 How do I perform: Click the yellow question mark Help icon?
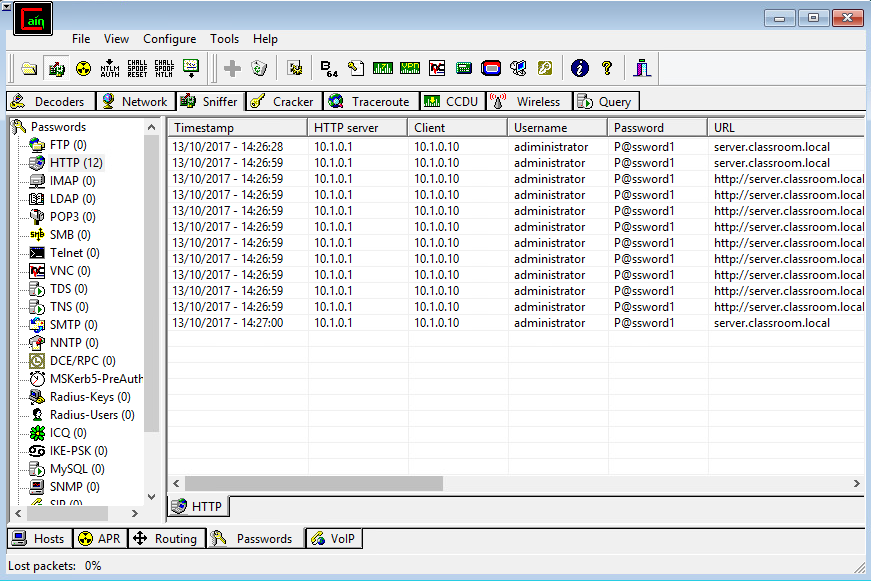tap(607, 68)
